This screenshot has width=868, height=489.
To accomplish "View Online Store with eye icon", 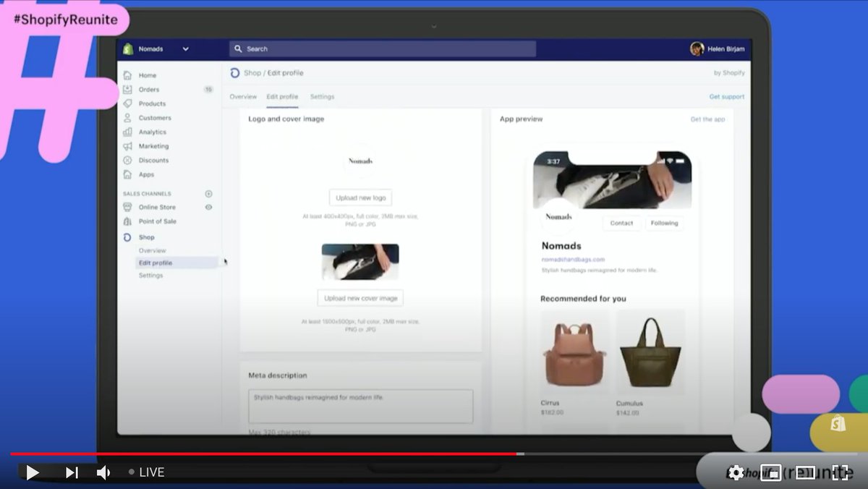I will tap(208, 207).
